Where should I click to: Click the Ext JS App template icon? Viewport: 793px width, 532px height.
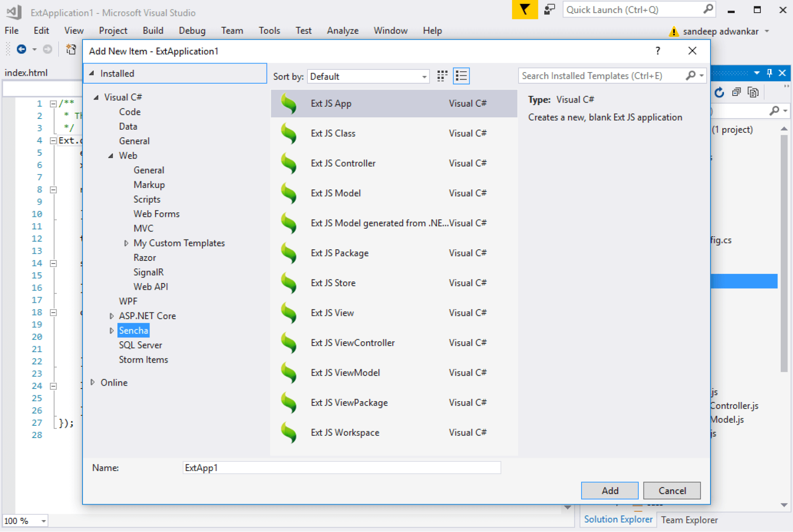coord(289,103)
